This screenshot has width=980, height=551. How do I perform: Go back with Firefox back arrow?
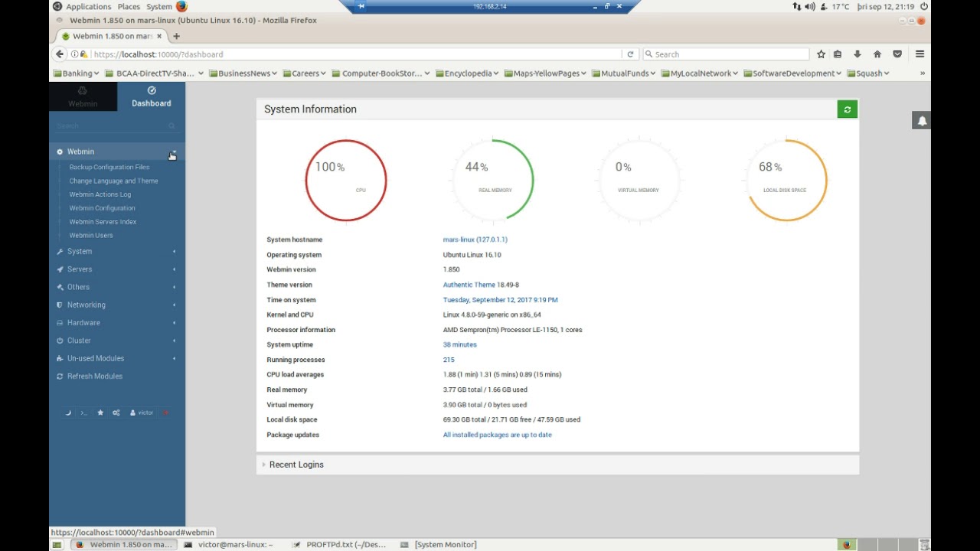[60, 54]
